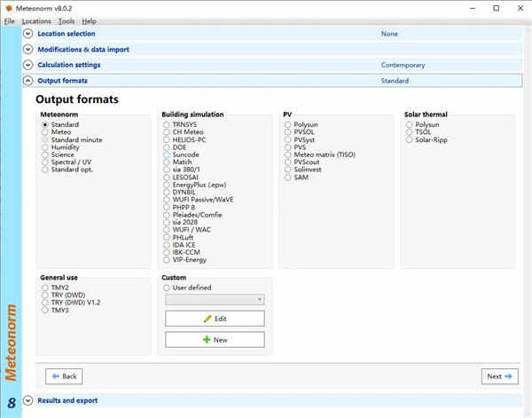532x418 pixels.
Task: Click the Contemporary calculation settings value
Action: 403,65
